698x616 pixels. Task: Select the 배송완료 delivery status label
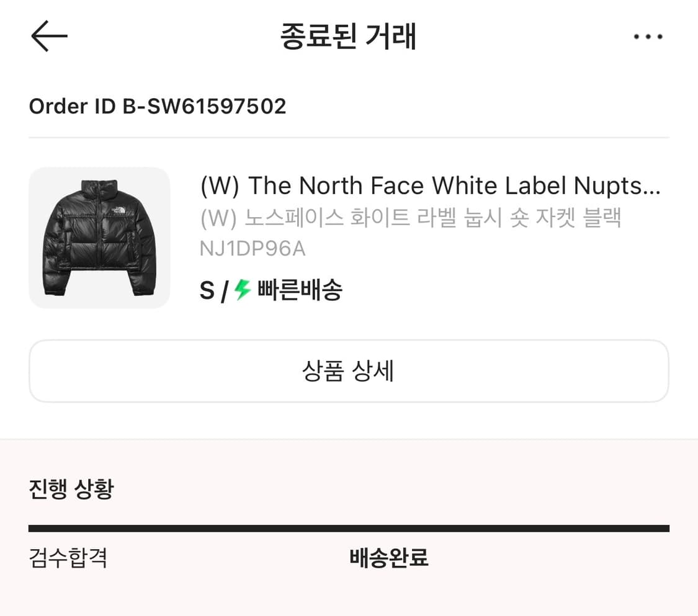point(388,558)
